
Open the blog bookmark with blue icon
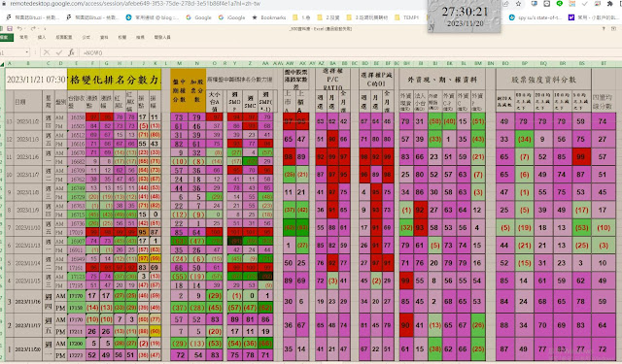click(x=152, y=17)
